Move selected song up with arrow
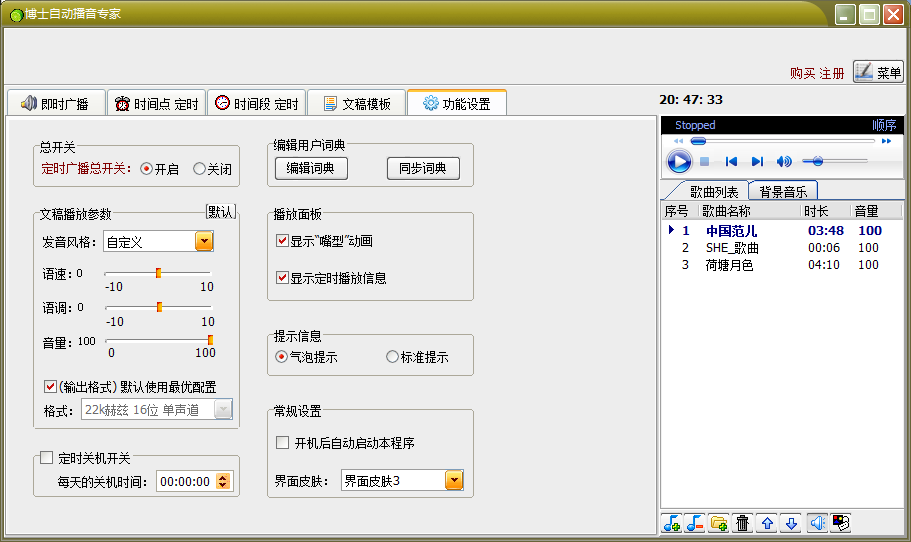Image resolution: width=911 pixels, height=542 pixels. click(767, 523)
